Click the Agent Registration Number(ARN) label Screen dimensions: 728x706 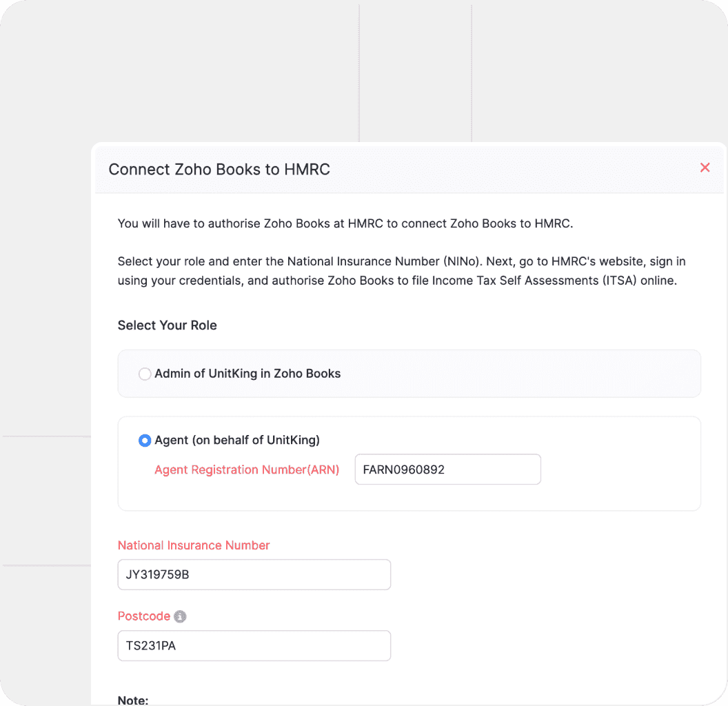click(247, 470)
